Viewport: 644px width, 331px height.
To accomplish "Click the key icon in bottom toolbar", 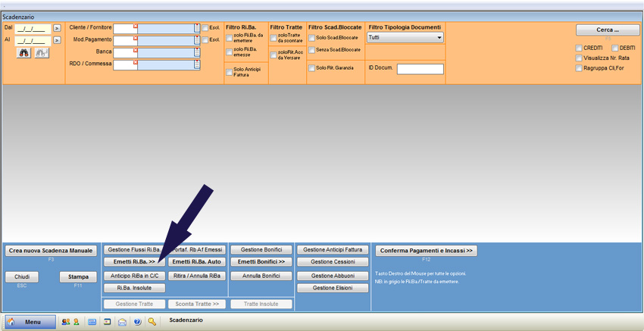I will 152,322.
